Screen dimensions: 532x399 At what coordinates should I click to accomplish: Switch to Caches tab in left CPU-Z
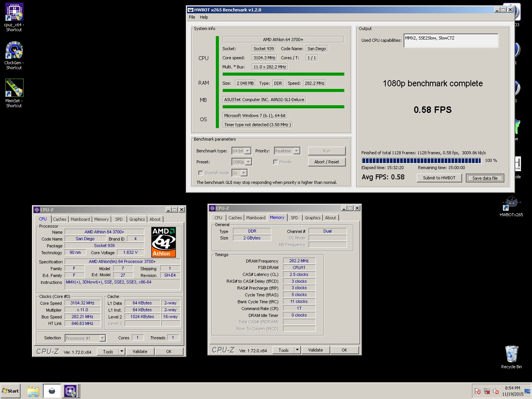[60, 219]
